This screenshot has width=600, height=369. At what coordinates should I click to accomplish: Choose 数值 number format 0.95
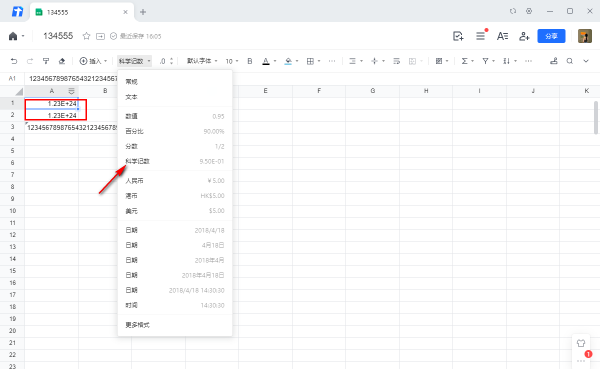pyautogui.click(x=175, y=116)
